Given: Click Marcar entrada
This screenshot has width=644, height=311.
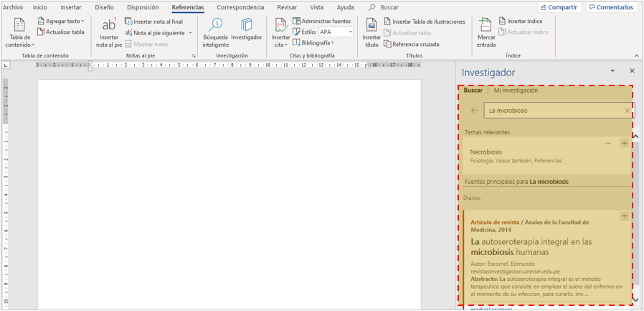Looking at the screenshot, I should click(486, 33).
